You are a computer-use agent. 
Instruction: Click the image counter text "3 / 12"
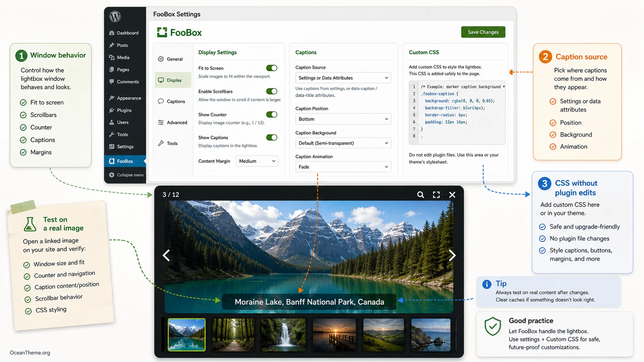click(x=171, y=195)
